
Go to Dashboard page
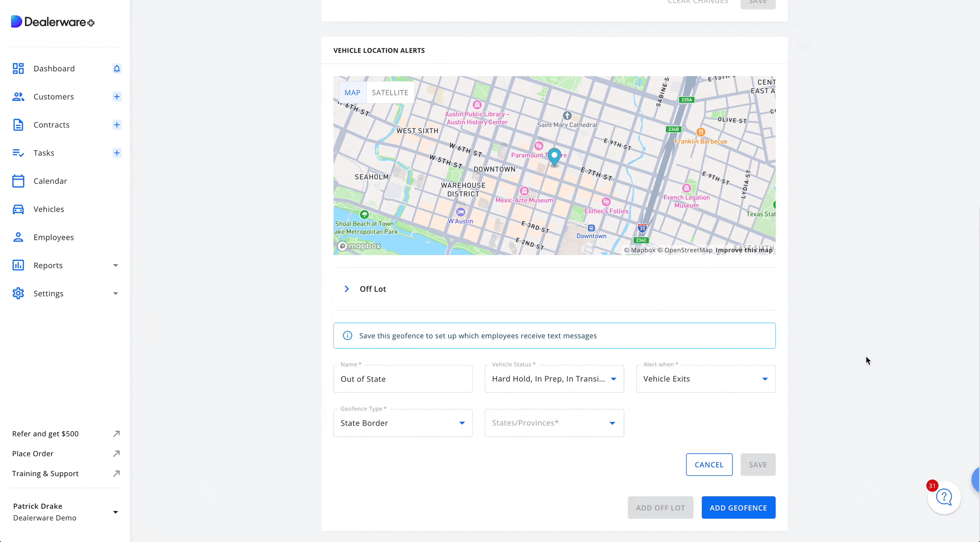point(54,68)
